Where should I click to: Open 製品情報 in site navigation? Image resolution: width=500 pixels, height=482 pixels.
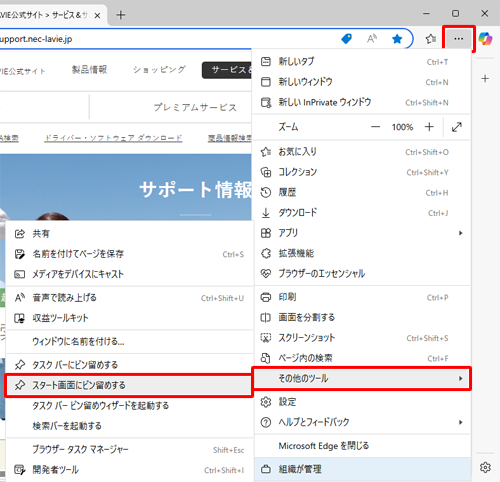click(x=89, y=70)
